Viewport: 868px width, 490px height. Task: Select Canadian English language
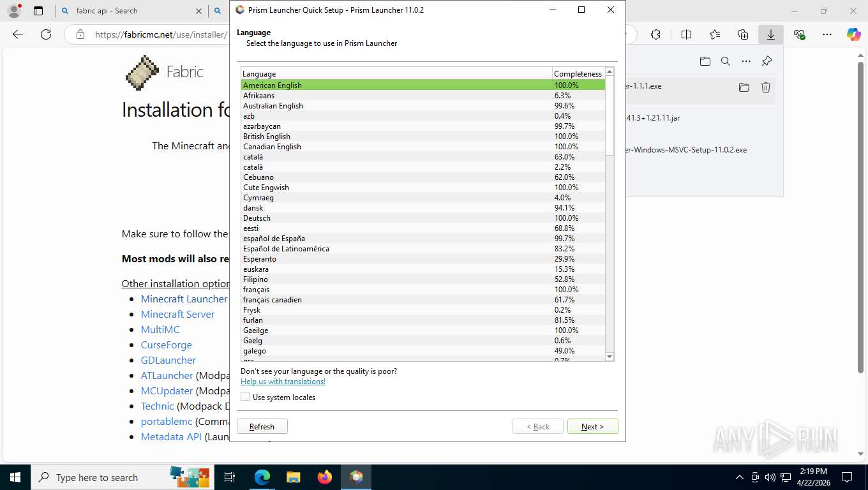pos(423,146)
